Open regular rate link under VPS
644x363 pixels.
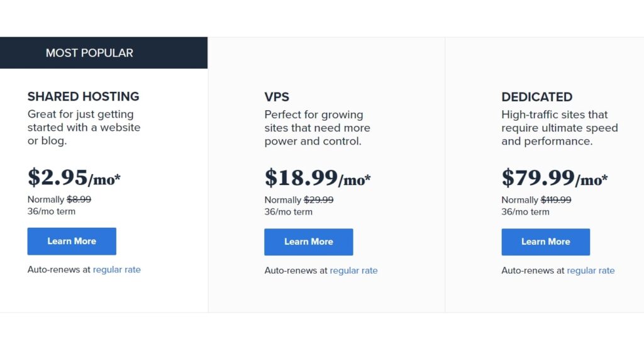[353, 271]
